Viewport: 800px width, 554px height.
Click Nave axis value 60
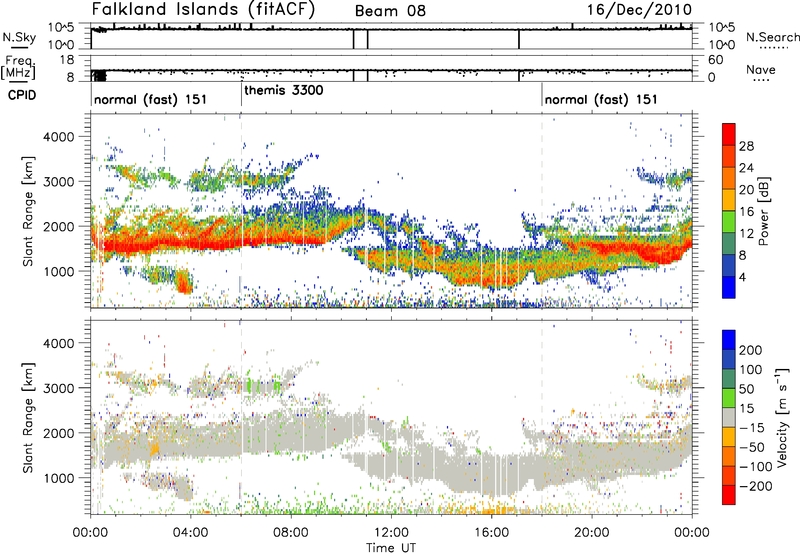[715, 60]
